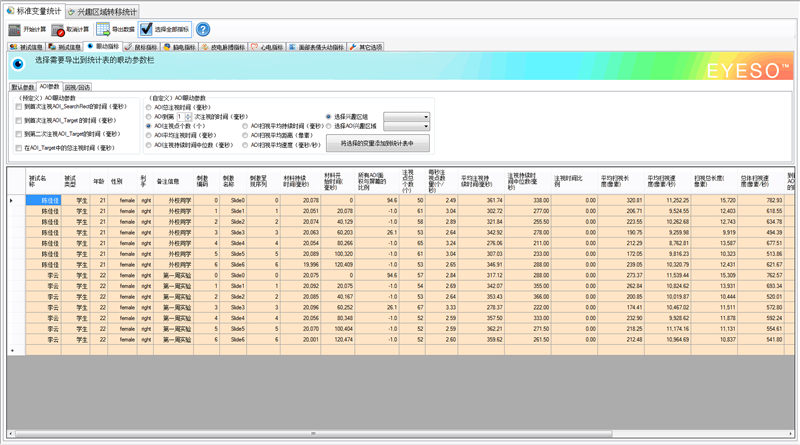Click the cell with value 11,252.25
Image resolution: width=800 pixels, height=445 pixels.
click(667, 201)
